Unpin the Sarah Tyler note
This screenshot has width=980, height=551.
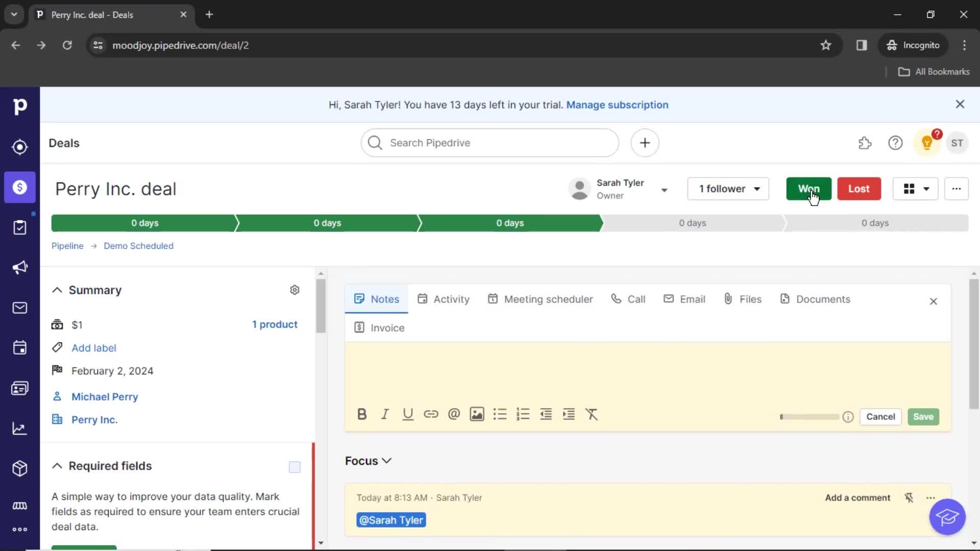point(909,497)
